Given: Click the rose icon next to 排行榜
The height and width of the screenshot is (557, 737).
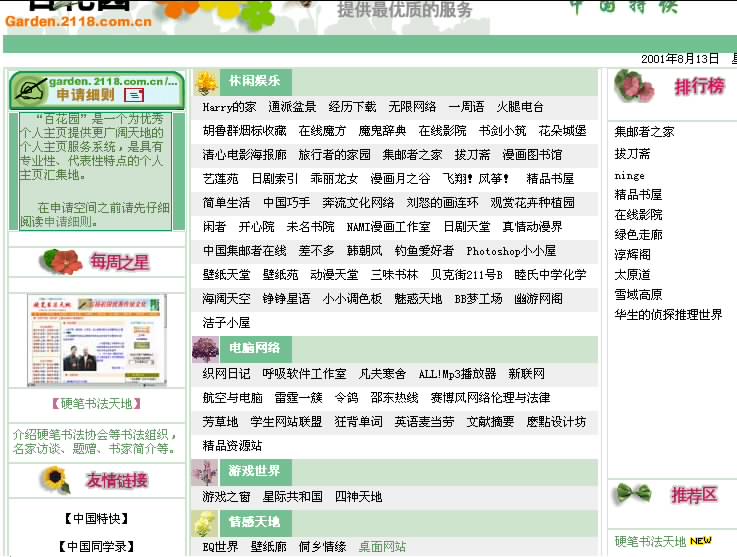Looking at the screenshot, I should coord(632,85).
